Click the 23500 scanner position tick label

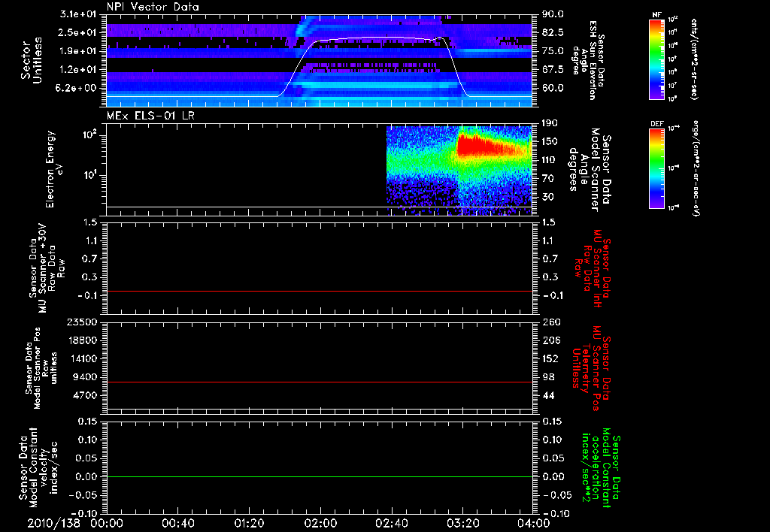pos(81,322)
